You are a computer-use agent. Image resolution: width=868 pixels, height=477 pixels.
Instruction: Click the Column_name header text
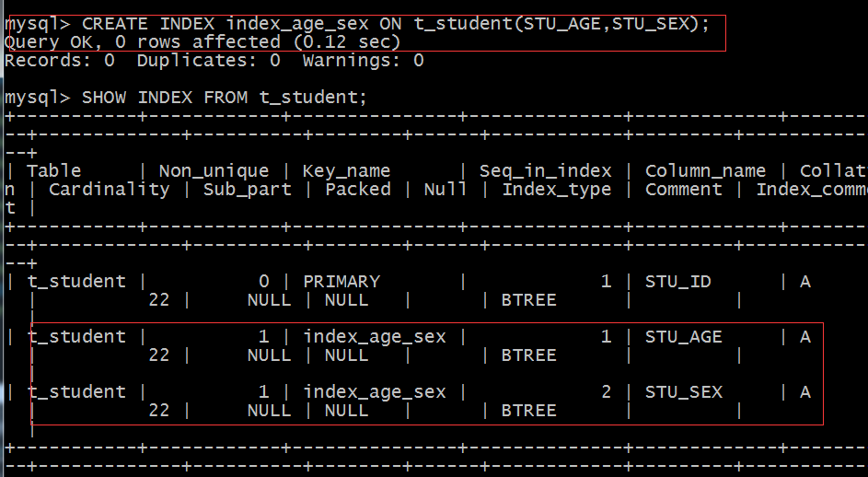[705, 170]
